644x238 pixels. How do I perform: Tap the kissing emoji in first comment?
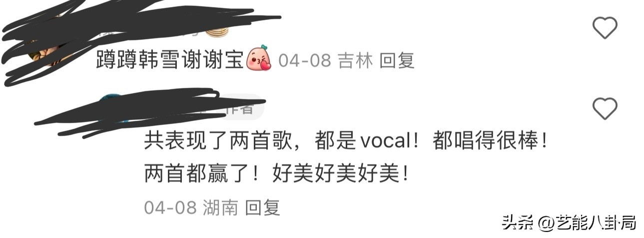point(259,60)
